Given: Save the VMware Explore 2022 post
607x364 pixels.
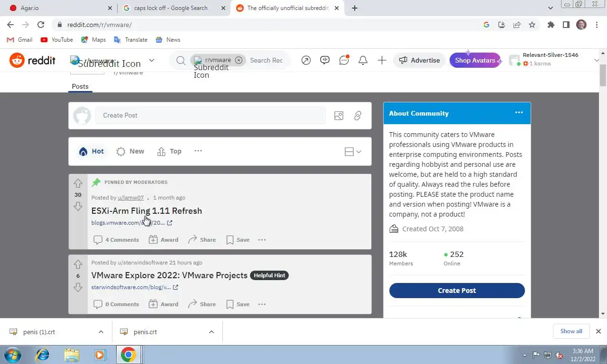Looking at the screenshot, I should point(238,304).
